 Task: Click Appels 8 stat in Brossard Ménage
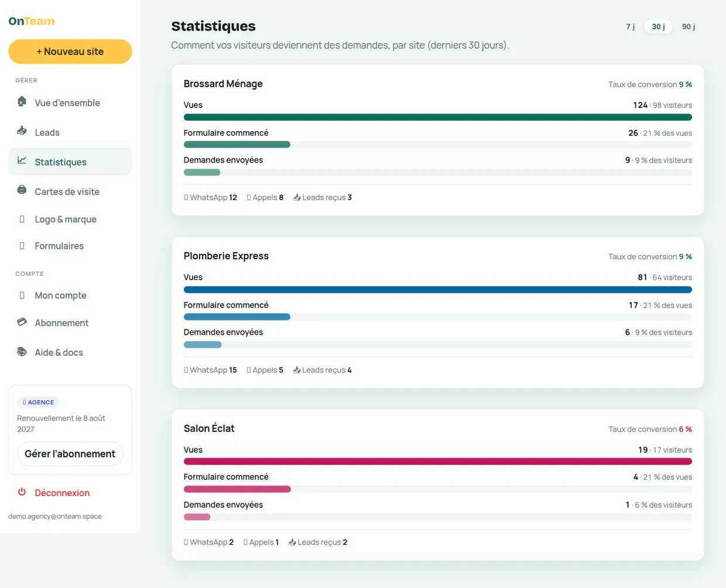265,198
